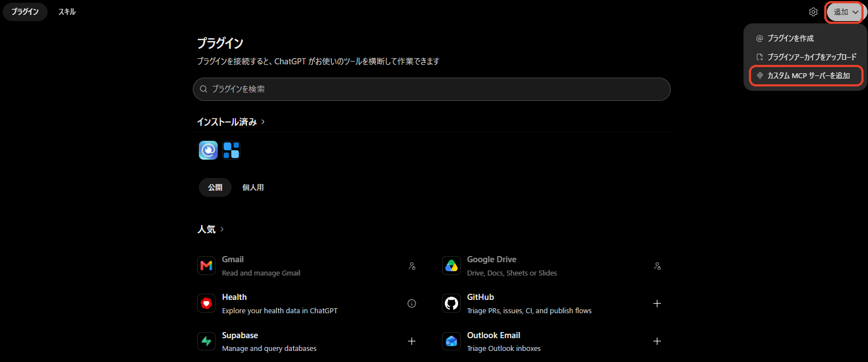Select the 個人用 filter tab
The height and width of the screenshot is (362, 868).
253,187
